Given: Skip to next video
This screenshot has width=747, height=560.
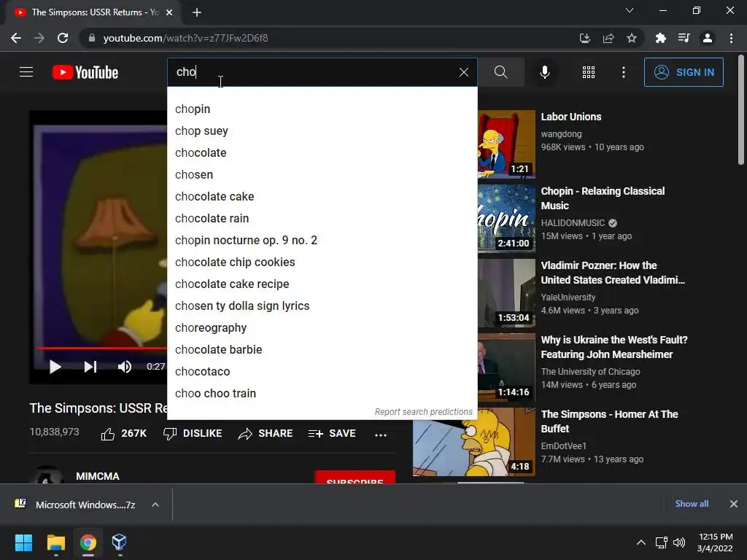Looking at the screenshot, I should tap(90, 367).
